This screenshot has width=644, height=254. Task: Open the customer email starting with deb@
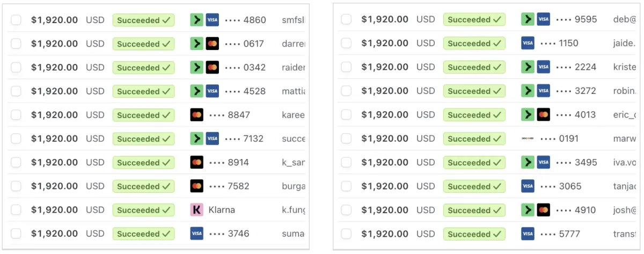click(624, 19)
